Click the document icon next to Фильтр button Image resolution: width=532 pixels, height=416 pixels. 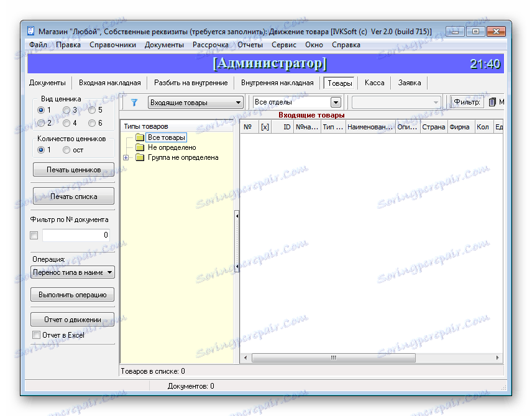tap(492, 102)
